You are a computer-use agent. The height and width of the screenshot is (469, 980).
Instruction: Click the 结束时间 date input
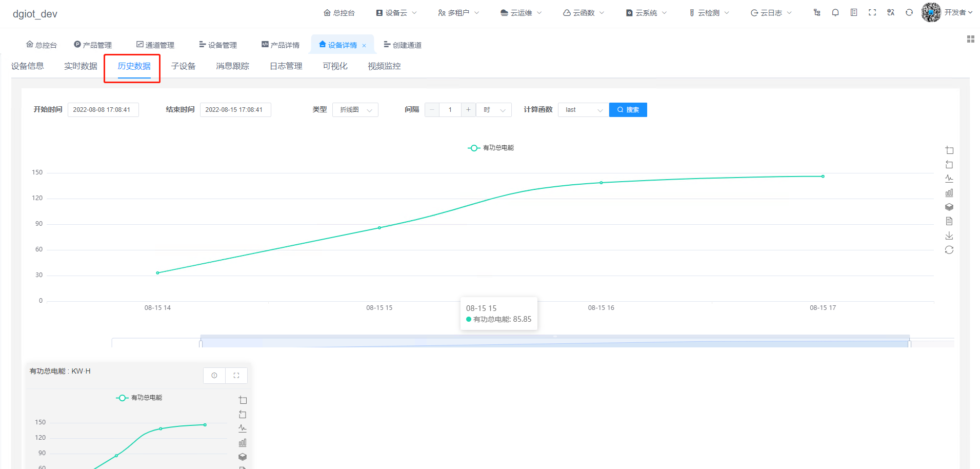click(235, 110)
